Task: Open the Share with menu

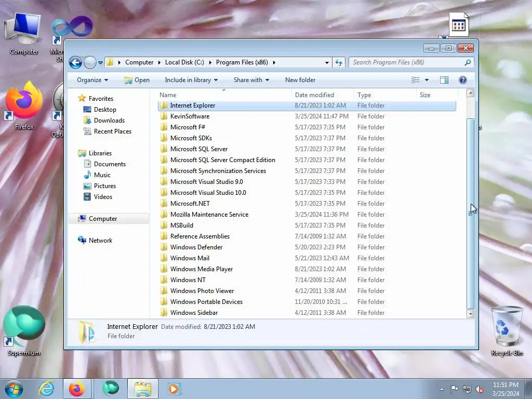Action: tap(251, 80)
